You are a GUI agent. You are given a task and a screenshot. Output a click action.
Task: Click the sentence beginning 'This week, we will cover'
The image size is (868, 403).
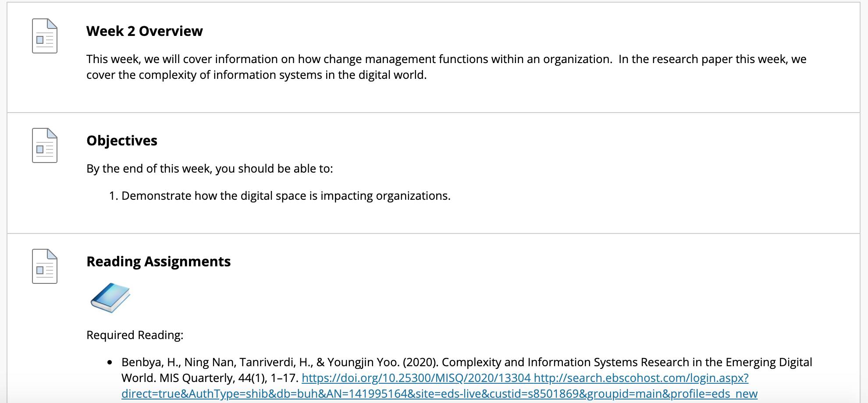pyautogui.click(x=446, y=59)
